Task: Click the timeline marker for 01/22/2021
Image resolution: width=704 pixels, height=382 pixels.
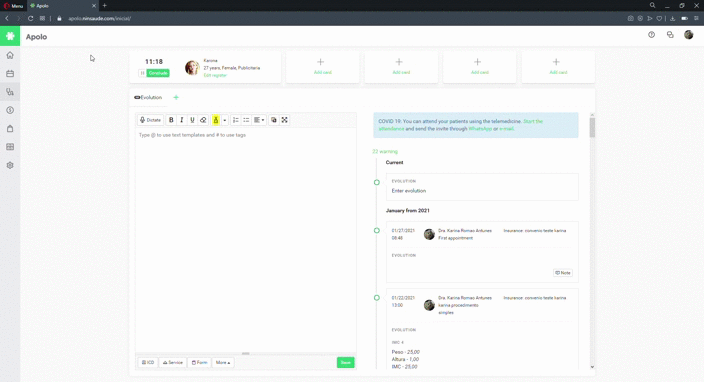Action: click(377, 298)
